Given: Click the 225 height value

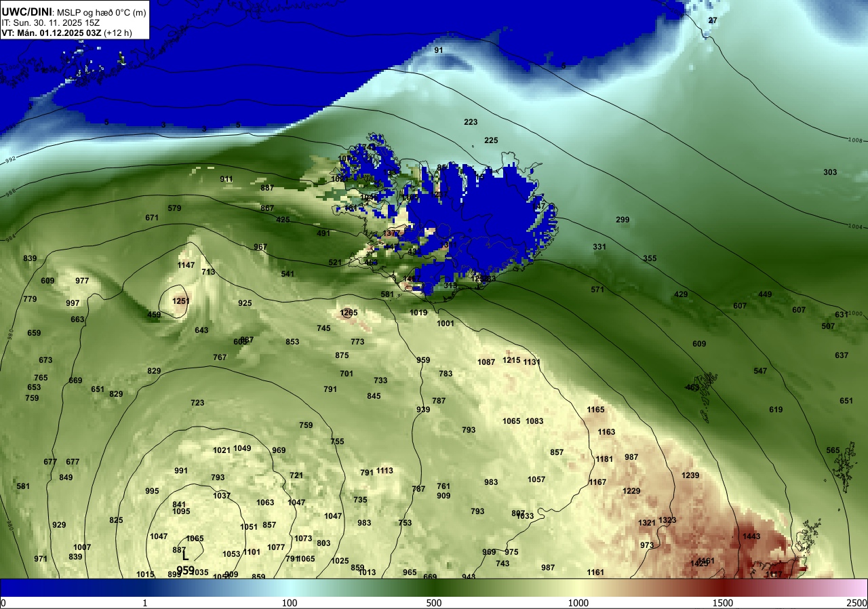Looking at the screenshot, I should [x=491, y=140].
